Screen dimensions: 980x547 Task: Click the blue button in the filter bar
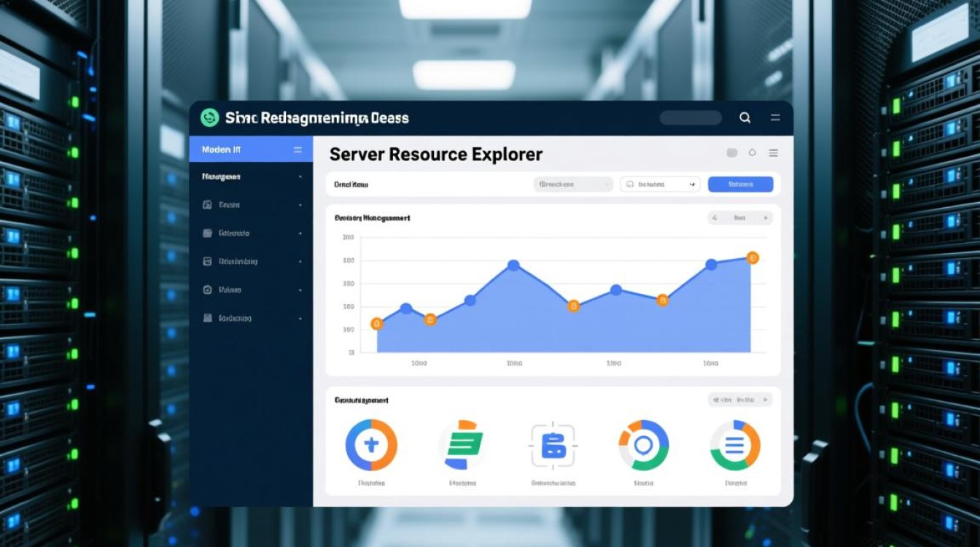click(740, 185)
